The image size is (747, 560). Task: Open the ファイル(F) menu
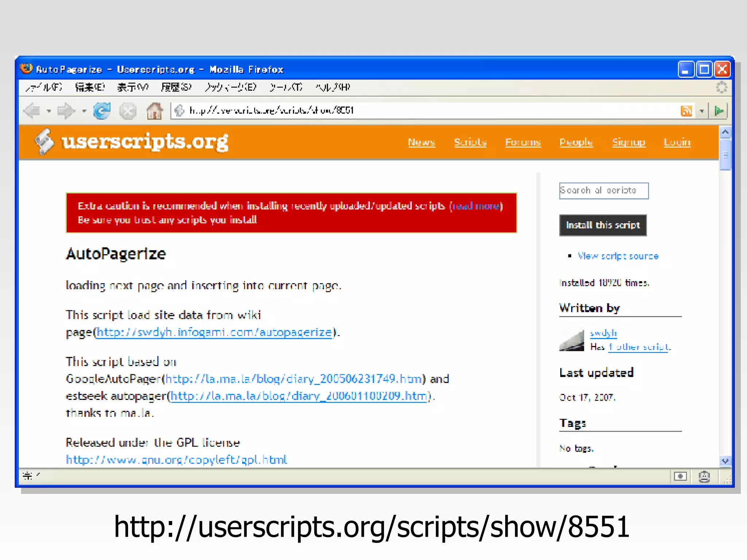[x=44, y=87]
